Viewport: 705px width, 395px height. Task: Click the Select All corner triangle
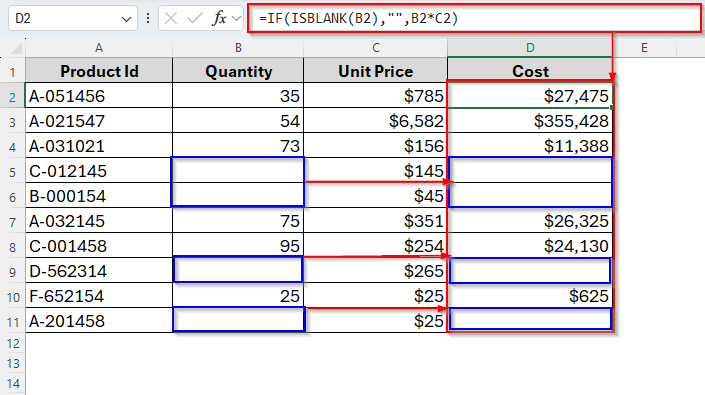point(16,48)
